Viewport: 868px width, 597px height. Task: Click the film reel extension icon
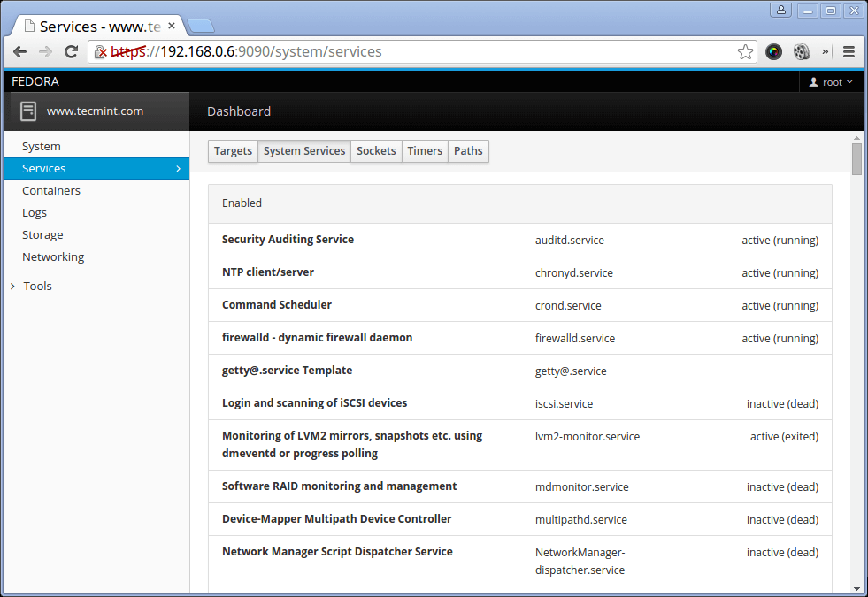pos(802,52)
